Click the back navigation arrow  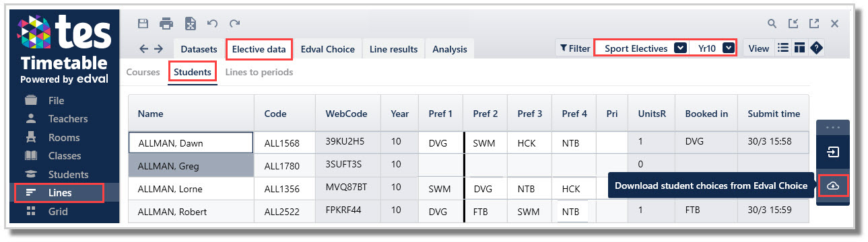143,48
